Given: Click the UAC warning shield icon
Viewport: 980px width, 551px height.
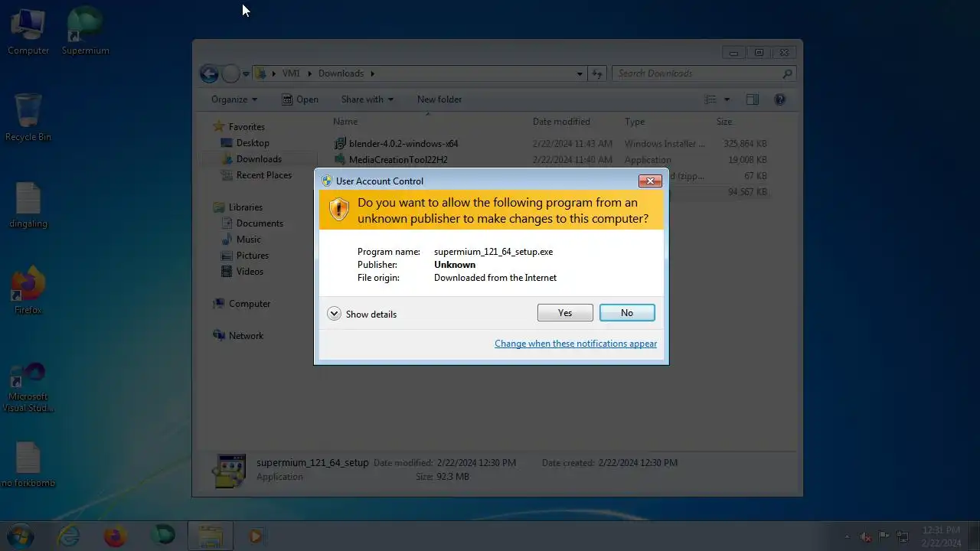Looking at the screenshot, I should tap(338, 209).
